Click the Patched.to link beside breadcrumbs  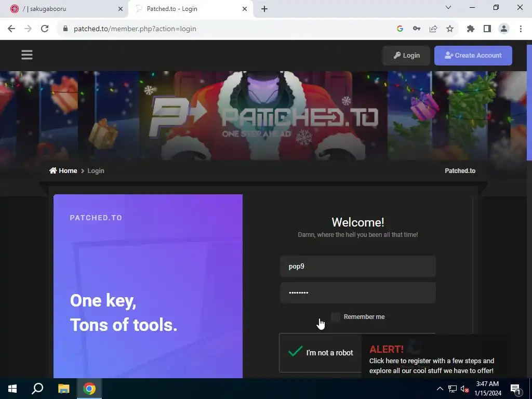(460, 170)
